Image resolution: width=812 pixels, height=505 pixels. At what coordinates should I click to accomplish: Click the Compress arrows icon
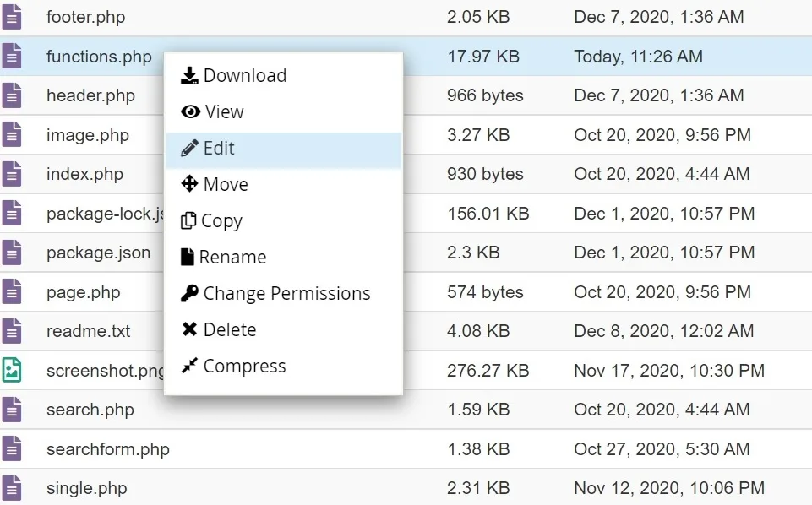click(x=189, y=366)
